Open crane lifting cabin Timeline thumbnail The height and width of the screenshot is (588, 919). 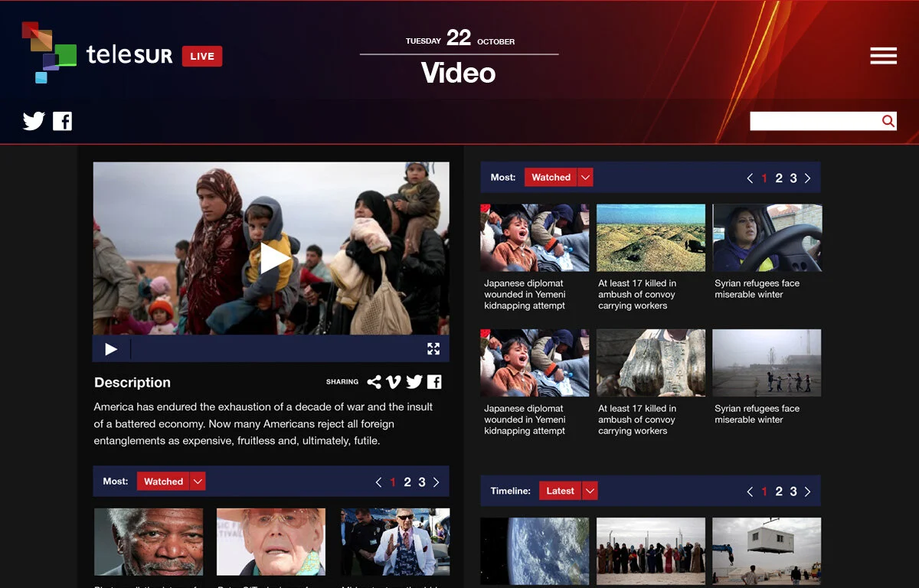coord(767,551)
